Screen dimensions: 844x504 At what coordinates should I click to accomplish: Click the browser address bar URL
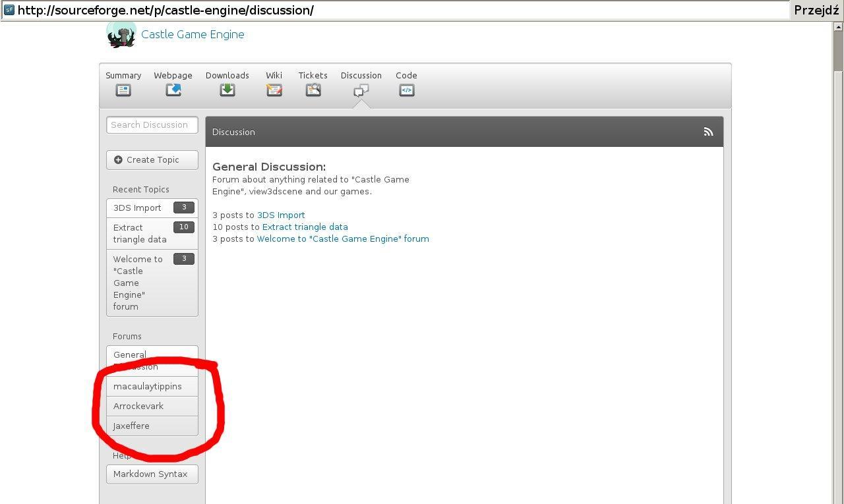[396, 10]
